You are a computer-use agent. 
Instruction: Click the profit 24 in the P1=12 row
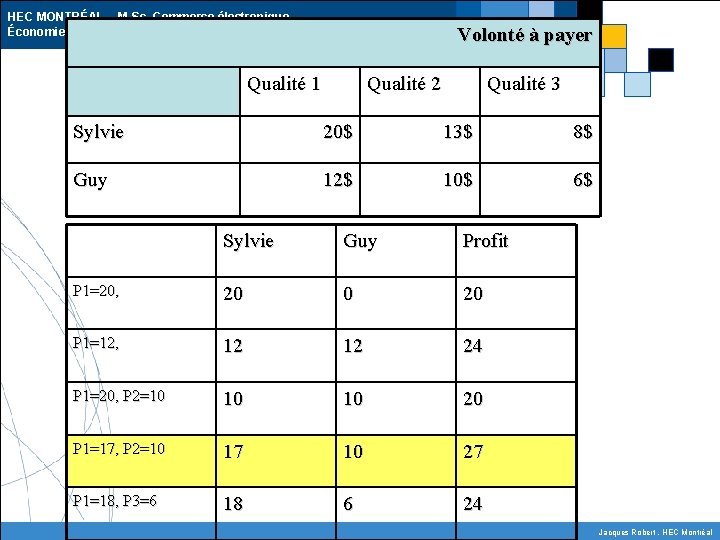[473, 346]
